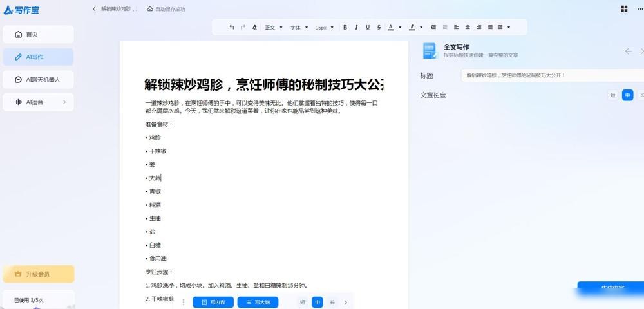This screenshot has width=644, height=309.
Task: Click the 标题 title input field
Action: [551, 75]
